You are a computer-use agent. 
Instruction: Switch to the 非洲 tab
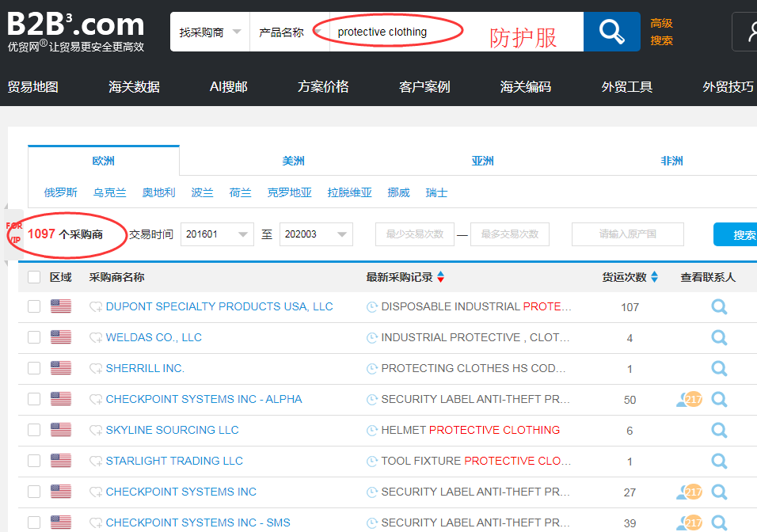tap(671, 161)
